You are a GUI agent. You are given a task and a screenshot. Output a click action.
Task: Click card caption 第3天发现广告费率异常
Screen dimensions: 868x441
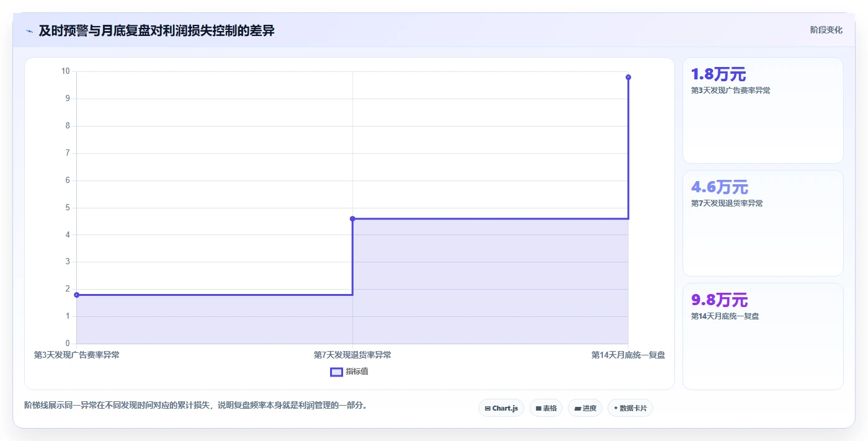tap(730, 91)
